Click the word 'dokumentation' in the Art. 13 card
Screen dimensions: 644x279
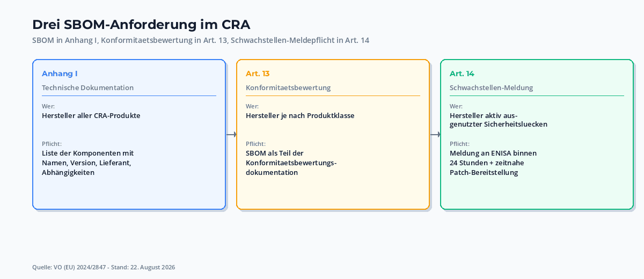pos(272,172)
